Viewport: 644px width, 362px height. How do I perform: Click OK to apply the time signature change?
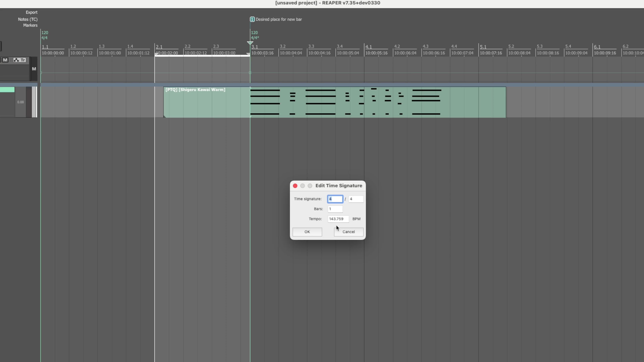[x=307, y=232]
